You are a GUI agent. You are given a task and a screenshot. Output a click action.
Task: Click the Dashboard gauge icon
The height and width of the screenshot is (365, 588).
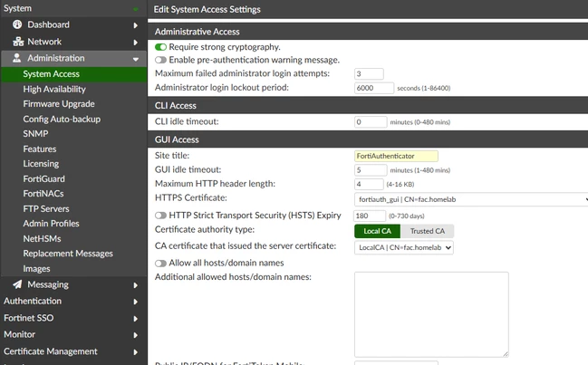(17, 24)
